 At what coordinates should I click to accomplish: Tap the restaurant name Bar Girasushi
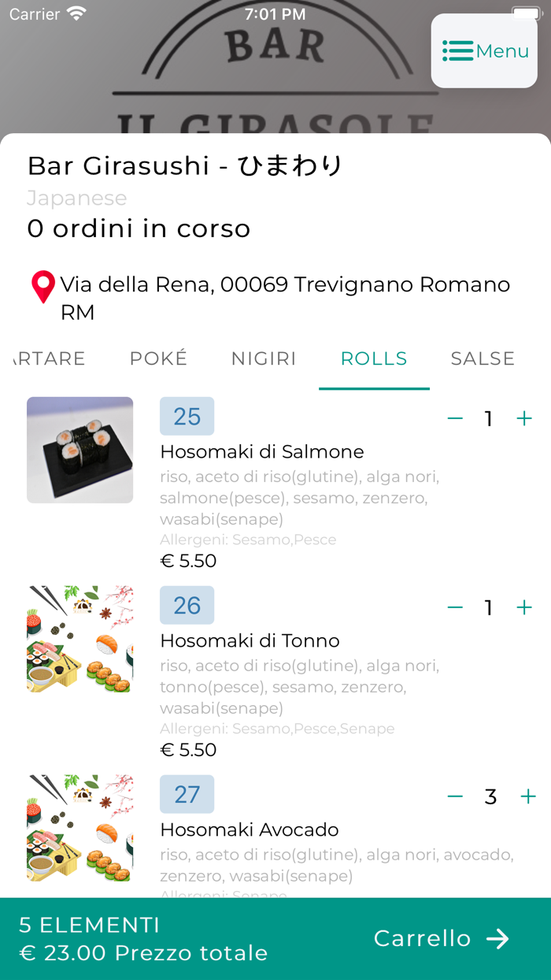pos(185,165)
